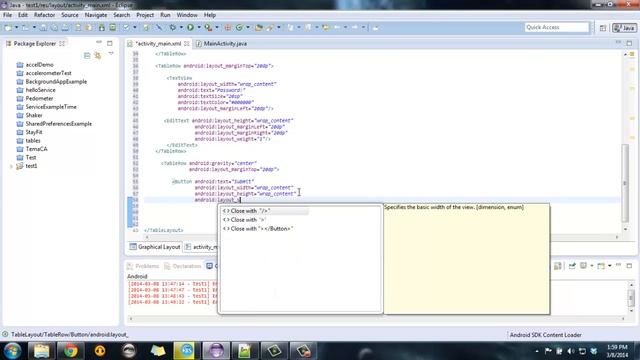Click the New file toolbar icon
Image resolution: width=640 pixels, height=360 pixels.
pyautogui.click(x=8, y=27)
